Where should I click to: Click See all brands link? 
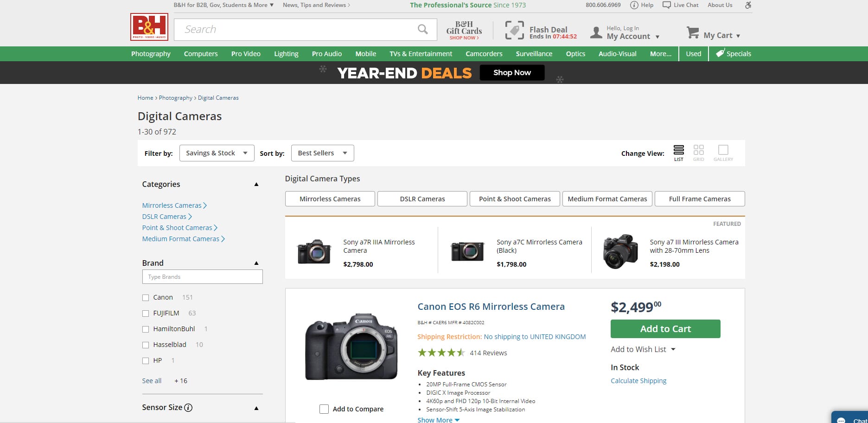(x=152, y=381)
